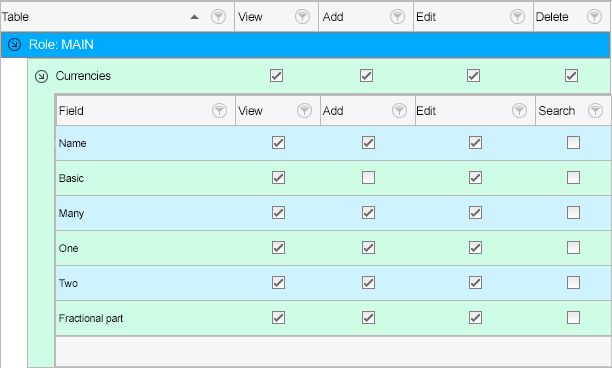Viewport: 612px width, 368px height.
Task: Uncheck View for the Basic field
Action: pyautogui.click(x=278, y=178)
